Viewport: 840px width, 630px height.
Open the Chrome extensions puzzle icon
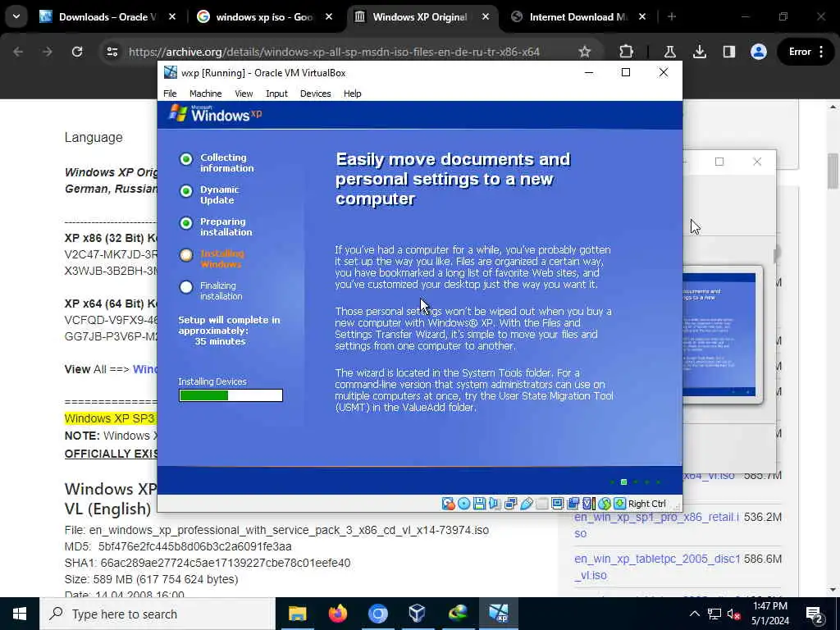coord(626,52)
